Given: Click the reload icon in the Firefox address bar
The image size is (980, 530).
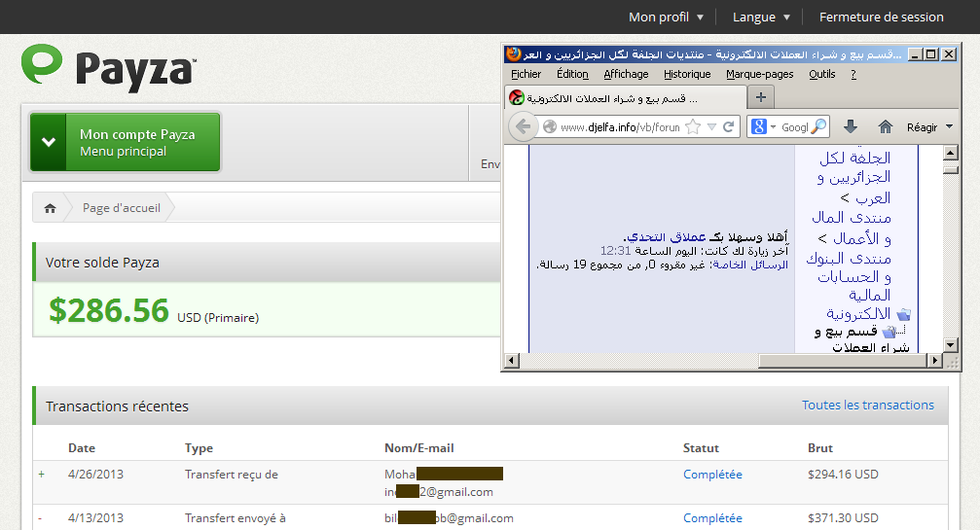Looking at the screenshot, I should click(729, 126).
